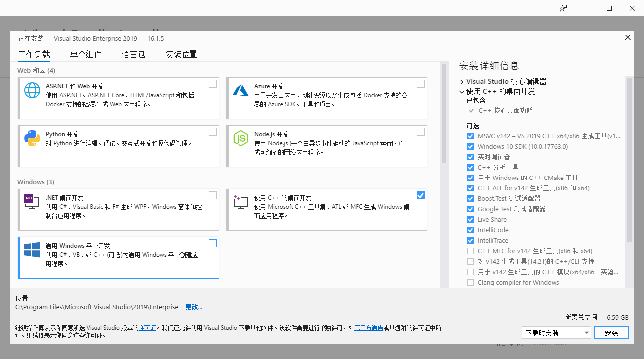Uncheck the Live Share component
Screen dimensions: 644x359
(470, 219)
